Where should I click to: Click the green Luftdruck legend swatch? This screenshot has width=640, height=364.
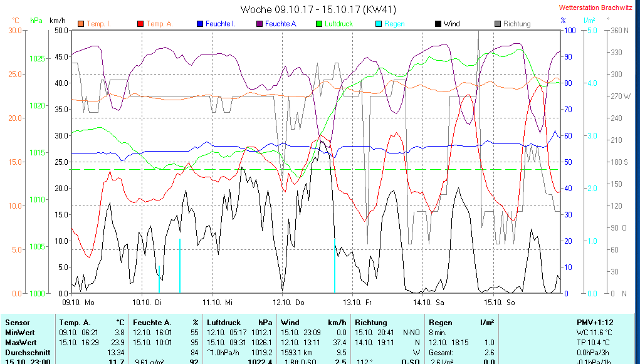319,24
